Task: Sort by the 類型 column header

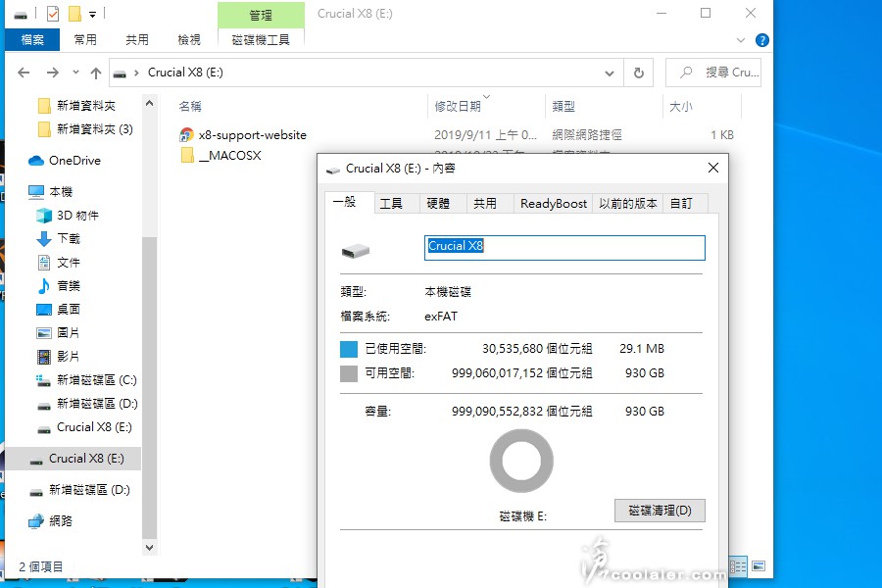Action: pos(563,107)
